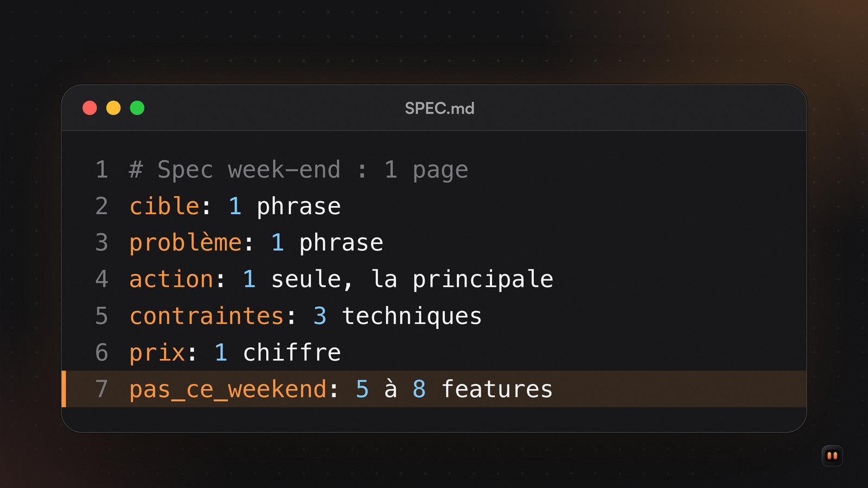Screen dimensions: 868x488
Task: Click the red close window button
Action: click(90, 108)
